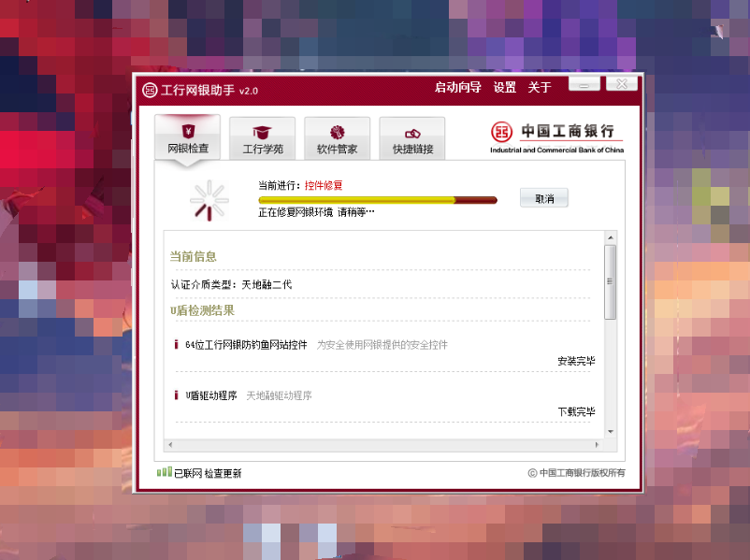Open the 启动向导 menu

457,88
